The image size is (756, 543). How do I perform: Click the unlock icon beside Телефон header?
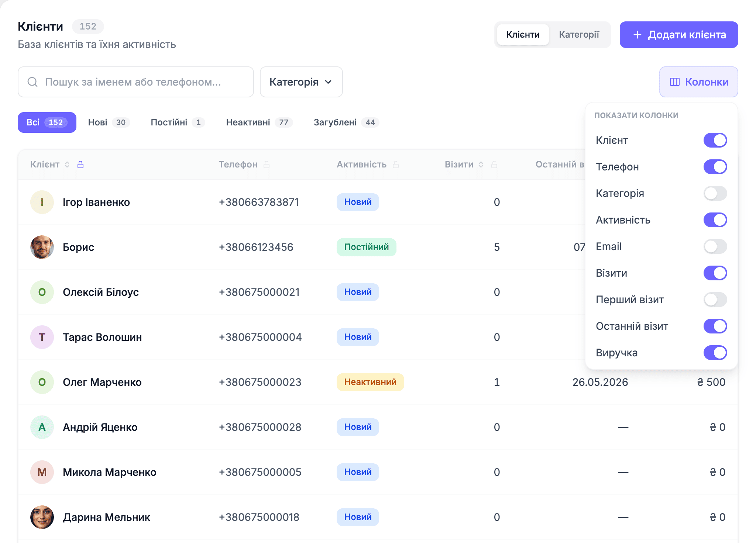point(267,165)
